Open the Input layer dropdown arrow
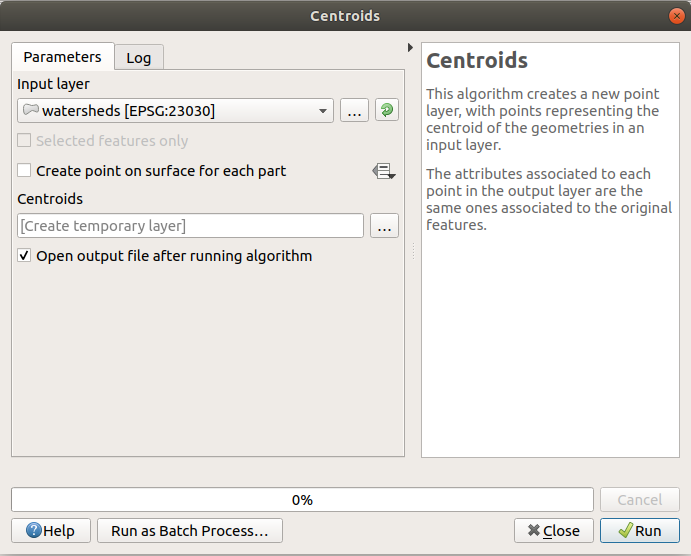 pos(323,111)
